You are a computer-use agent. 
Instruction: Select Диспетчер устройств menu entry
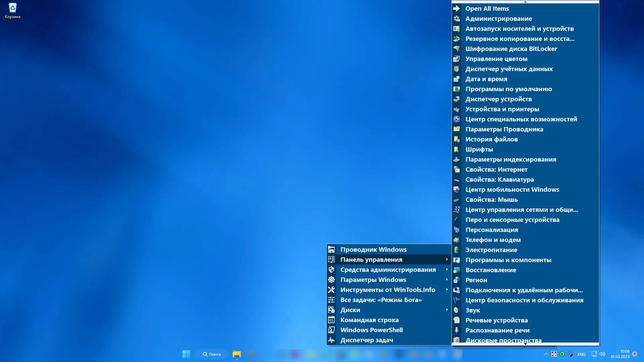498,99
